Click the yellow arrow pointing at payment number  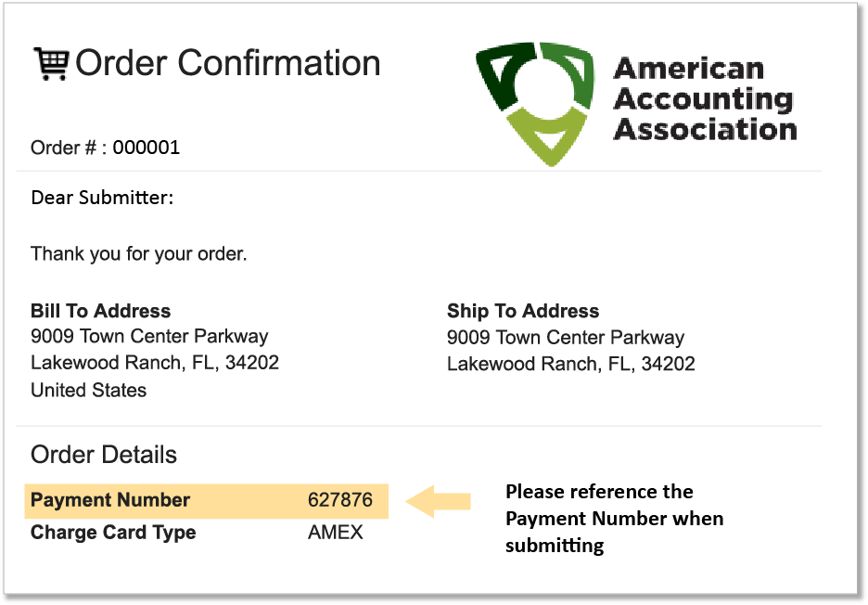tap(440, 501)
